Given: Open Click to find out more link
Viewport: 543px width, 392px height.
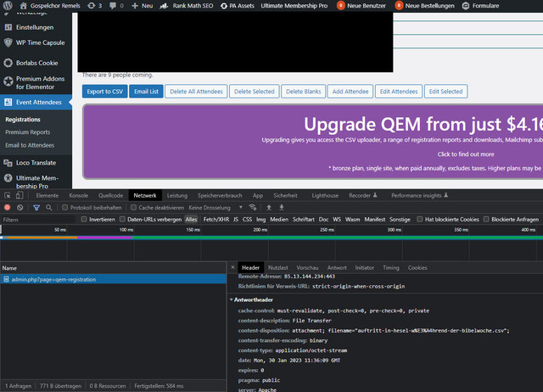Looking at the screenshot, I should coord(466,154).
